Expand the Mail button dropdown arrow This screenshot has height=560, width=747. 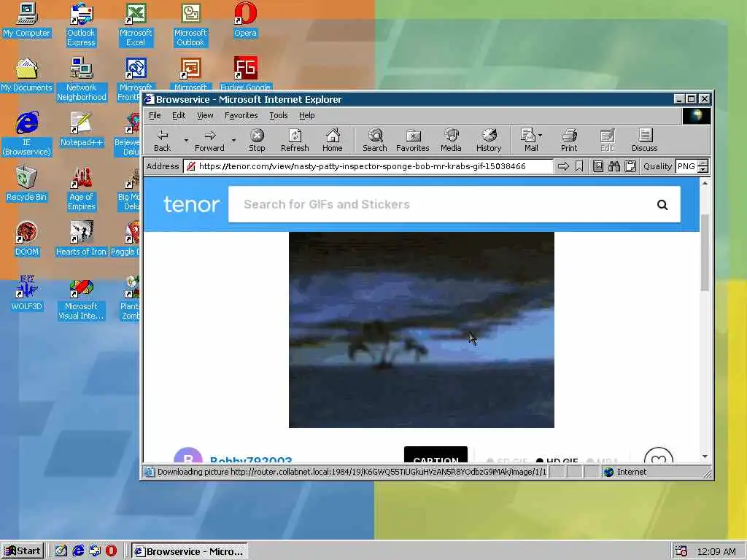pos(541,136)
